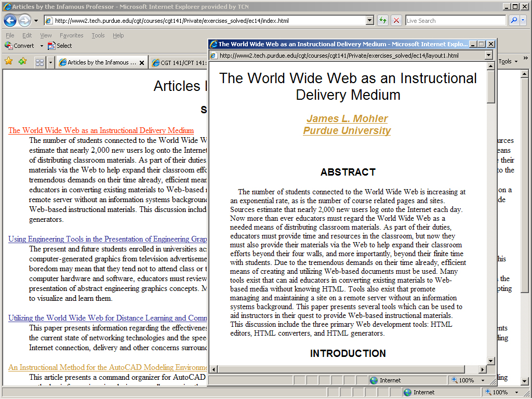Open the tab list dropdown arrow
Viewport: 532px width, 399px height.
point(50,62)
